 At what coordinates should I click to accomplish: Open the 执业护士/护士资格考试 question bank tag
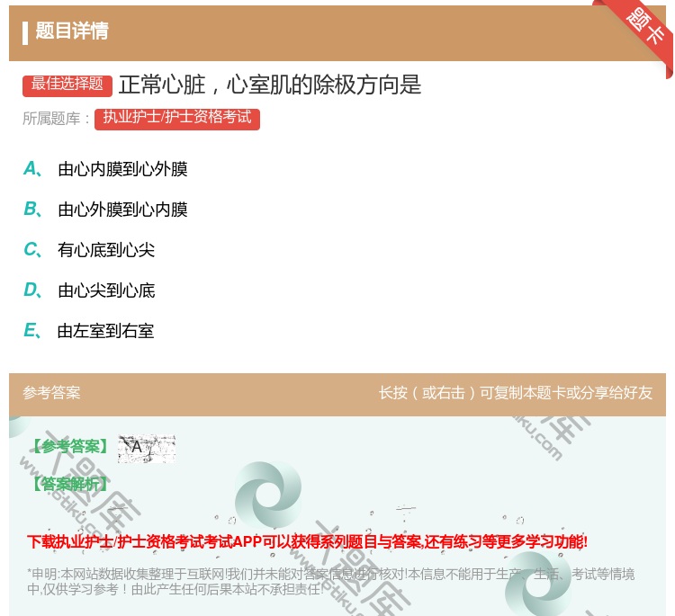177,119
